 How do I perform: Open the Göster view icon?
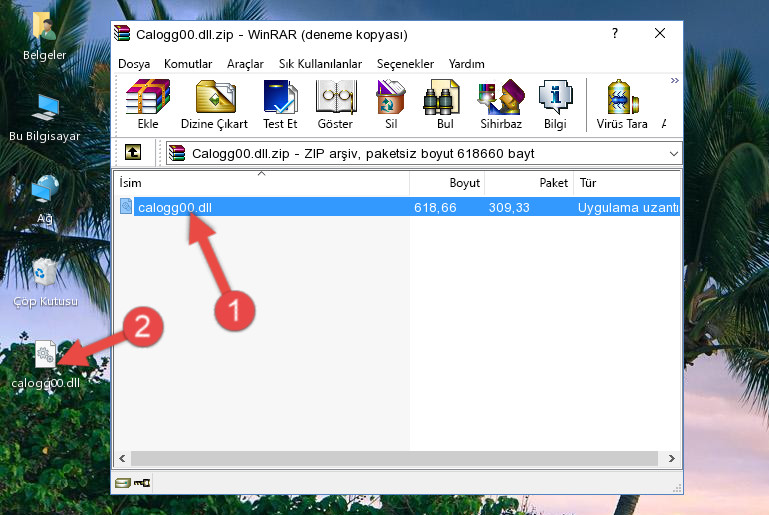tap(335, 104)
